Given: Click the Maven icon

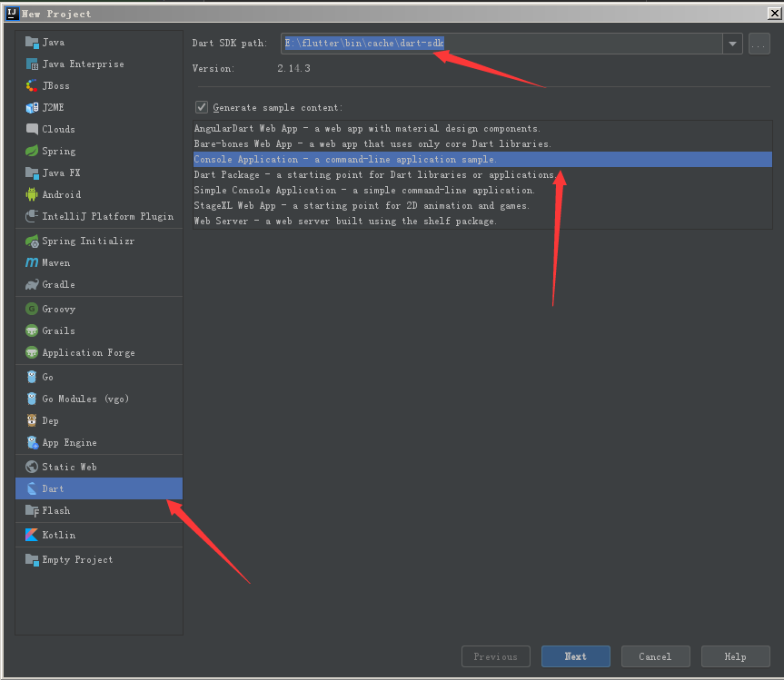Looking at the screenshot, I should (32, 262).
